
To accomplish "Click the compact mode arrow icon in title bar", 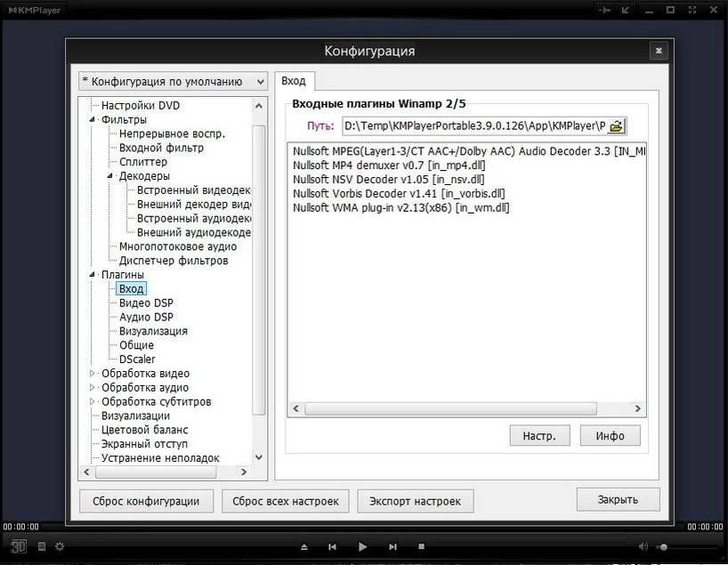I will click(x=626, y=10).
